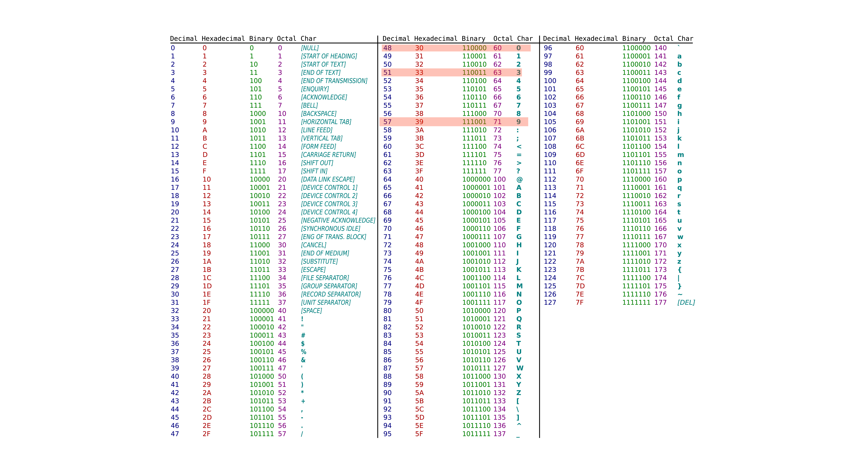Select hexadecimal 3F in row 63

pos(419,171)
